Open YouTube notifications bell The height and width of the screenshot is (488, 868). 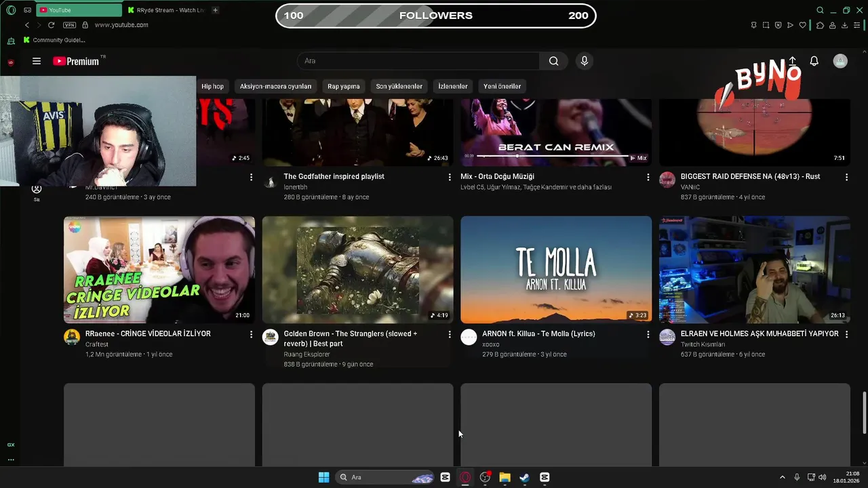pyautogui.click(x=814, y=61)
